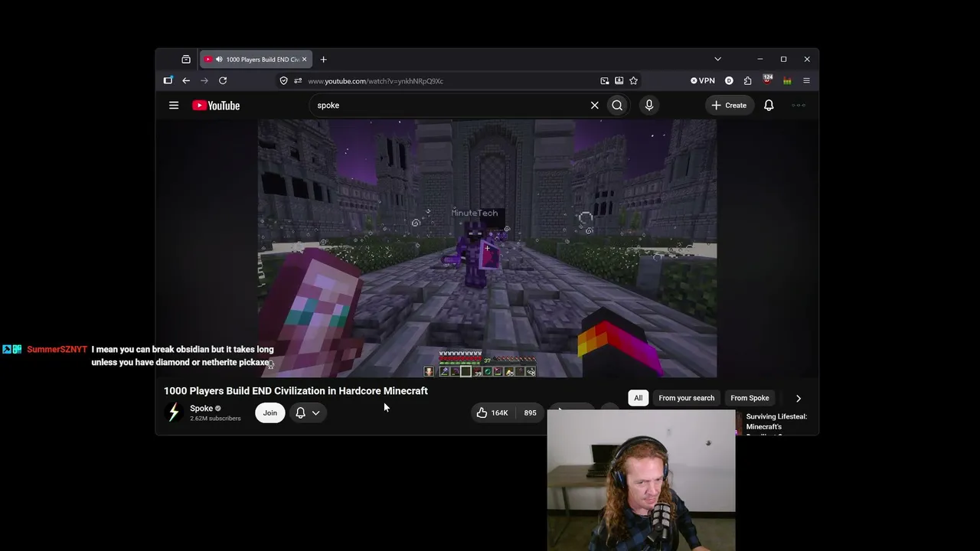Image resolution: width=980 pixels, height=551 pixels.
Task: Go back to the previous page
Action: 186,81
